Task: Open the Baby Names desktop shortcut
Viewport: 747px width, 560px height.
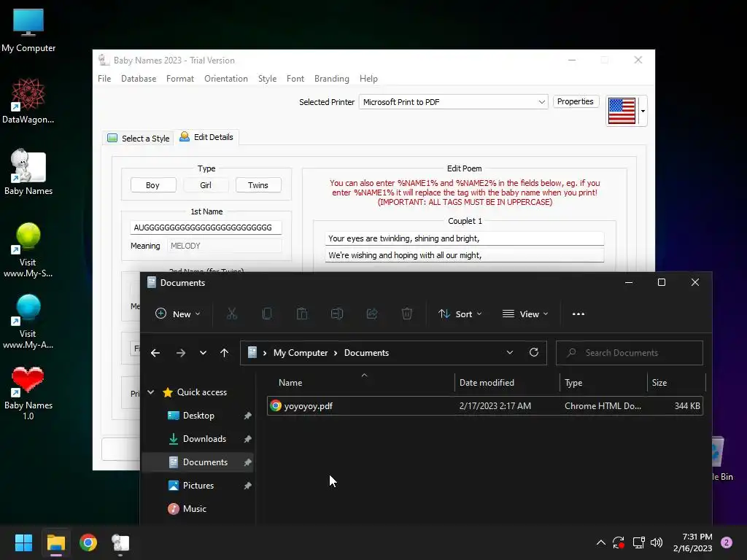Action: point(28,172)
